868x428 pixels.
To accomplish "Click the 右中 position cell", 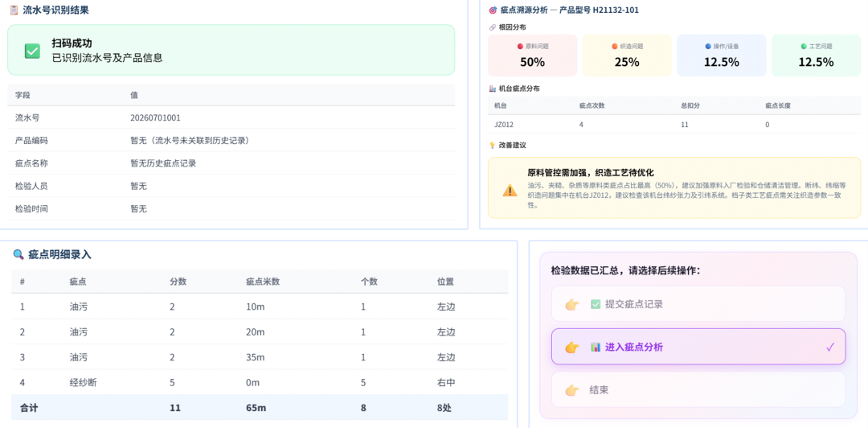I will click(x=445, y=382).
